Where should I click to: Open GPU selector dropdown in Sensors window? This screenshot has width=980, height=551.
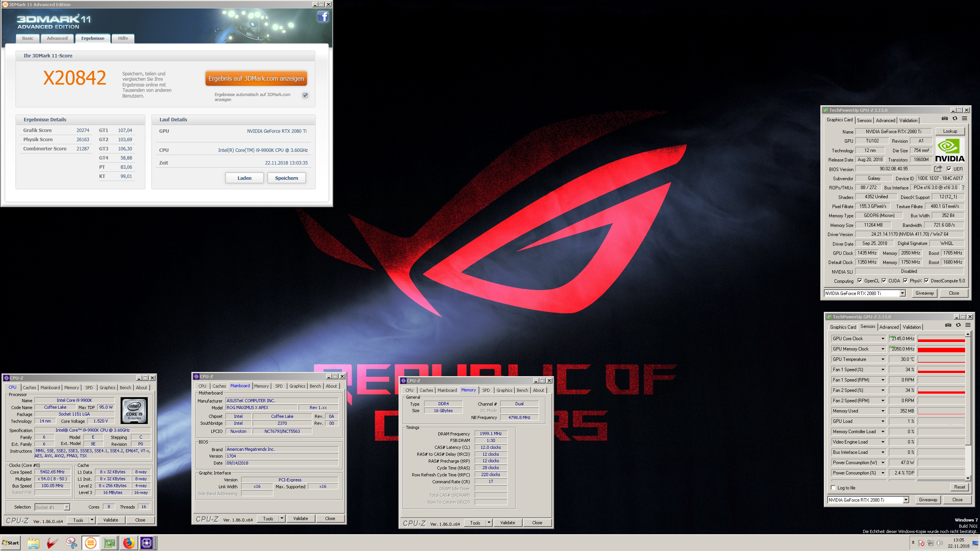tap(906, 500)
